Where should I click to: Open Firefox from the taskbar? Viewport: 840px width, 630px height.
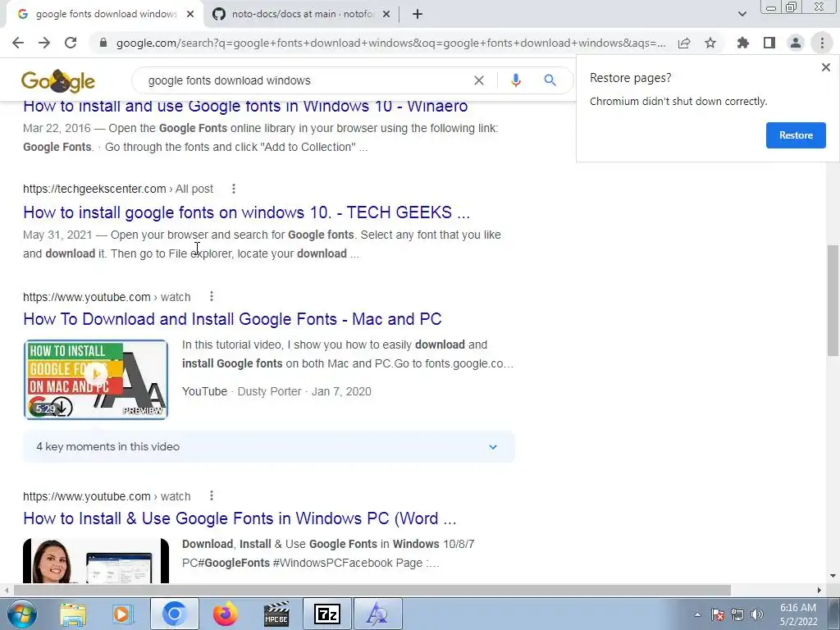225,614
